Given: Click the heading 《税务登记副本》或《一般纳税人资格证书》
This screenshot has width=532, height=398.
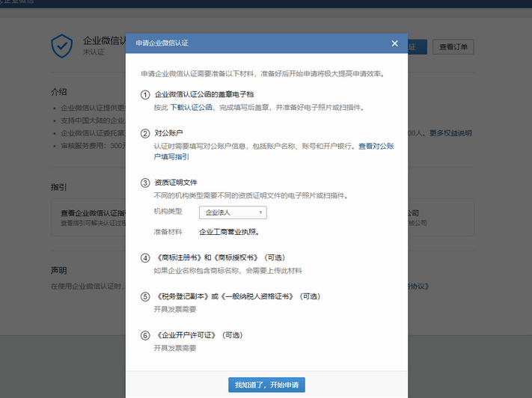Looking at the screenshot, I should point(225,296).
